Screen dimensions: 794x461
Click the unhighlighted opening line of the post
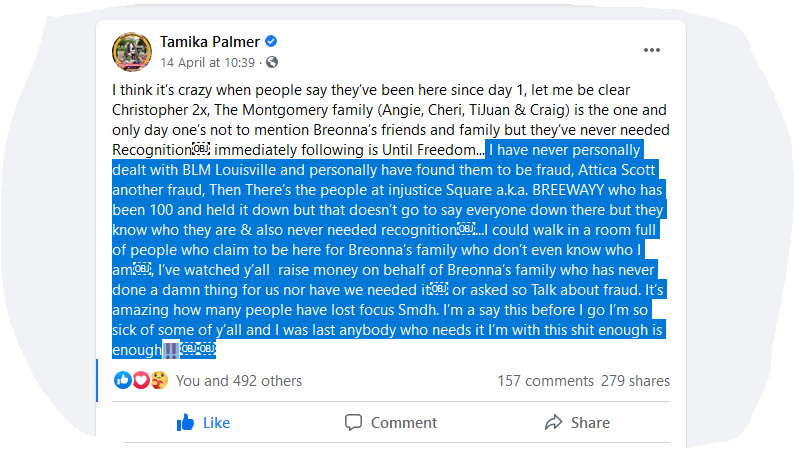pyautogui.click(x=371, y=90)
